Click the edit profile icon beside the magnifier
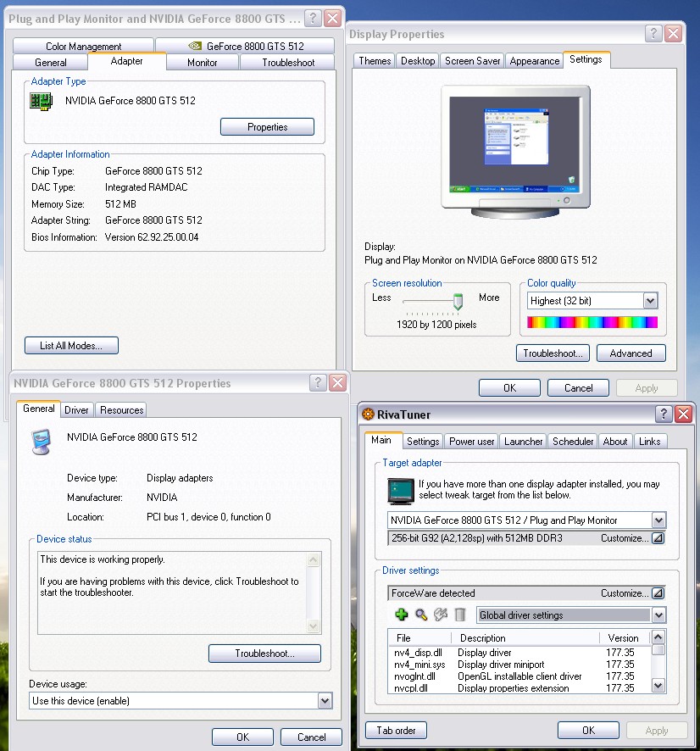 point(441,615)
